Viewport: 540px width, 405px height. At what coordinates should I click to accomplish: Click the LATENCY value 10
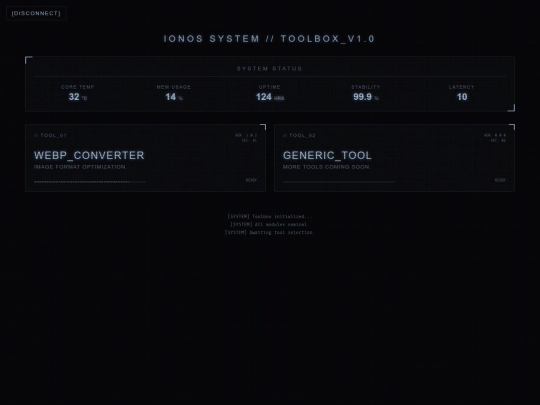(462, 97)
